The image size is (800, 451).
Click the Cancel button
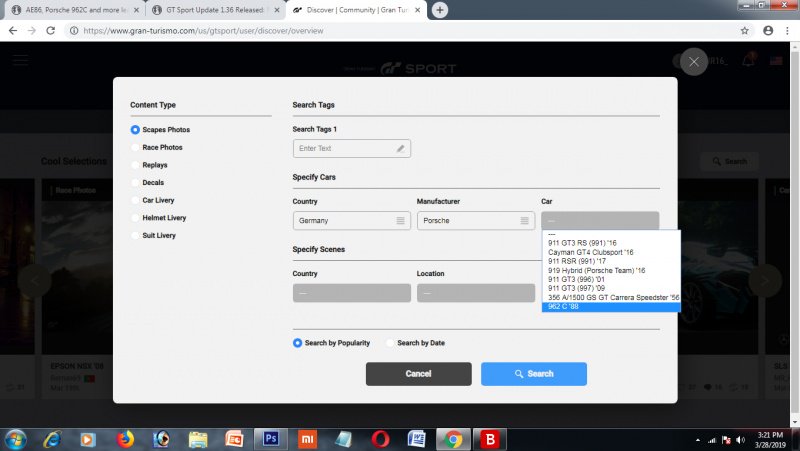(x=418, y=374)
